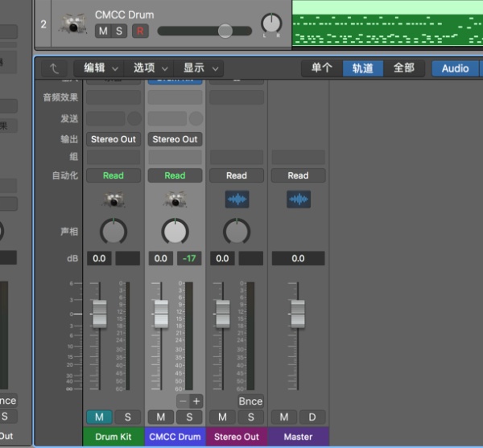Open the 编辑 menu in the mixer

pos(99,68)
